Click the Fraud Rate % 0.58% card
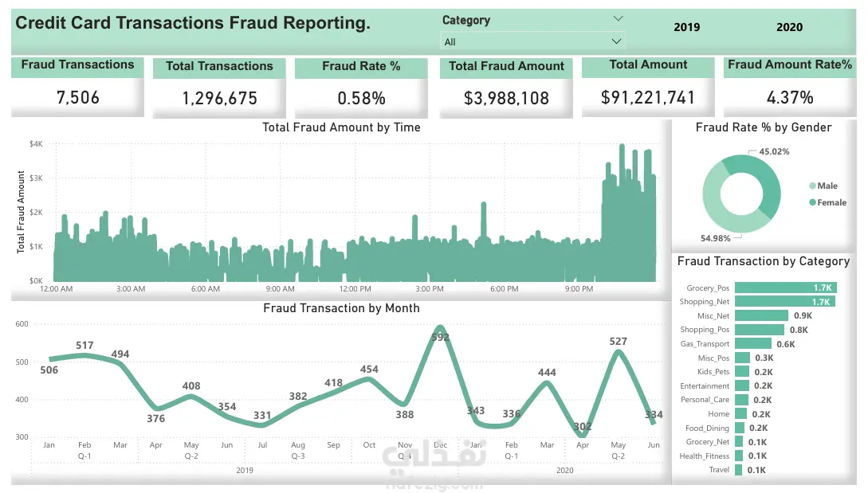 click(361, 88)
